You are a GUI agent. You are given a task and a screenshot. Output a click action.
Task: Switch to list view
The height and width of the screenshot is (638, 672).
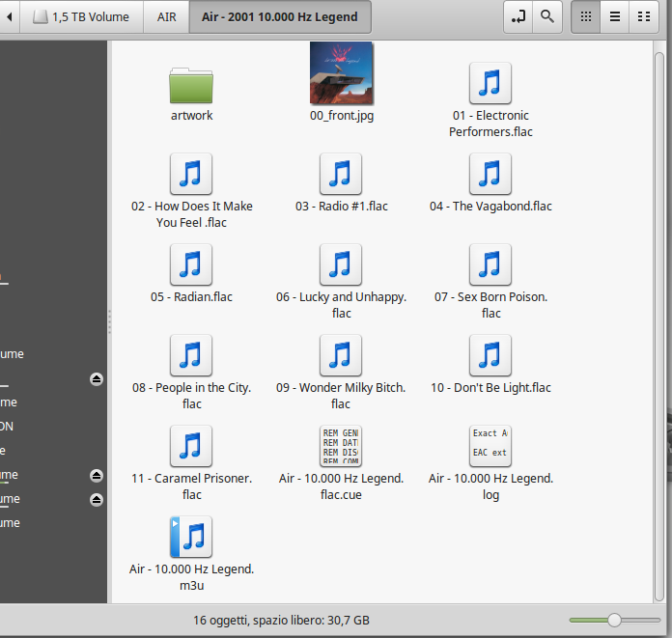point(615,16)
